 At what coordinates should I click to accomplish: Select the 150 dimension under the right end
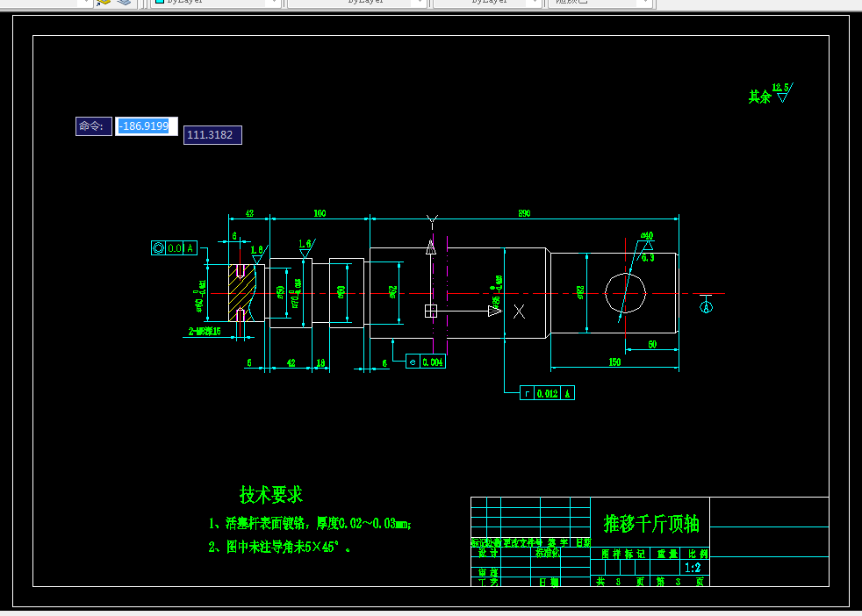(614, 362)
